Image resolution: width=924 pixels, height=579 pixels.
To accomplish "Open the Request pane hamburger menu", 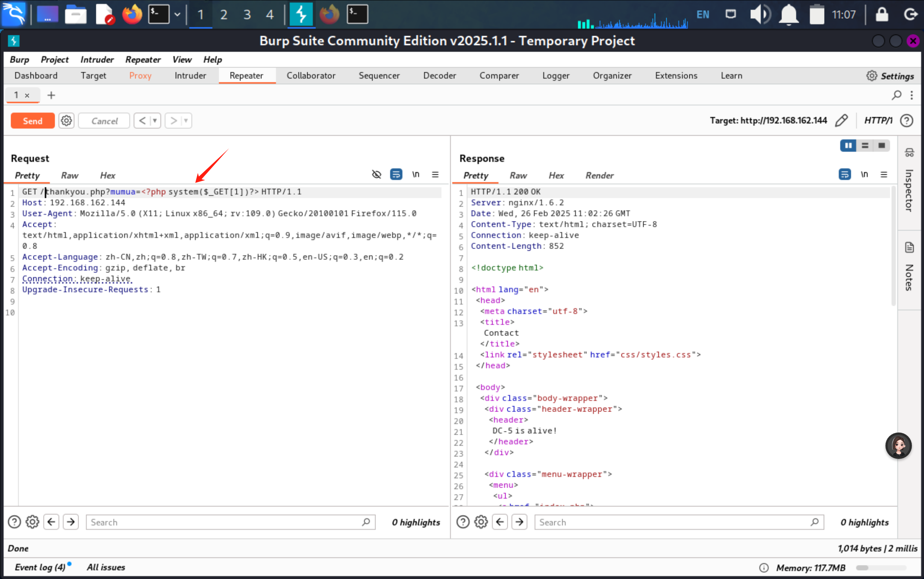I will coord(435,175).
